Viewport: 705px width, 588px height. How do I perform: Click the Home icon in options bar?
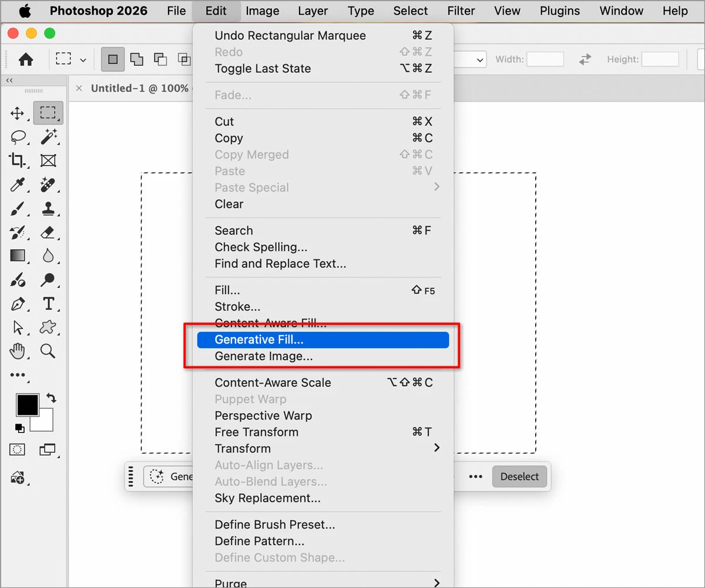pyautogui.click(x=26, y=59)
